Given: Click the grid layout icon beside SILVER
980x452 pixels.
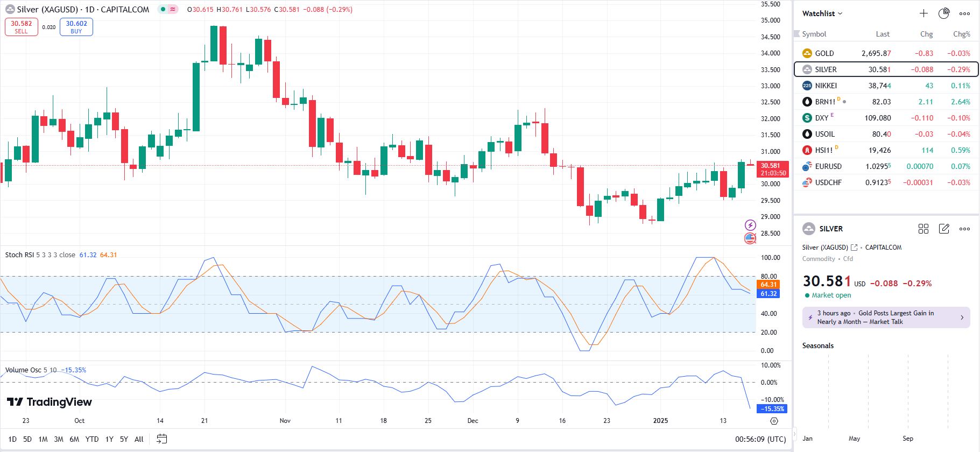Looking at the screenshot, I should pos(923,229).
